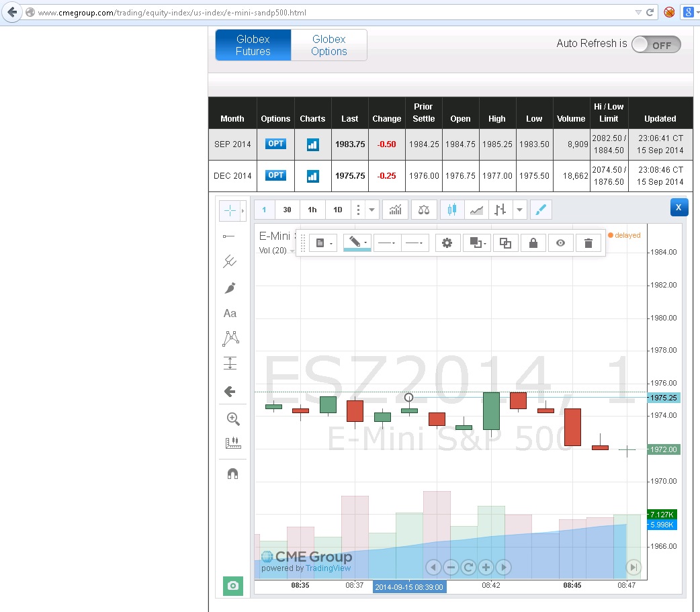
Task: Select the price range measurement tool
Action: click(230, 363)
